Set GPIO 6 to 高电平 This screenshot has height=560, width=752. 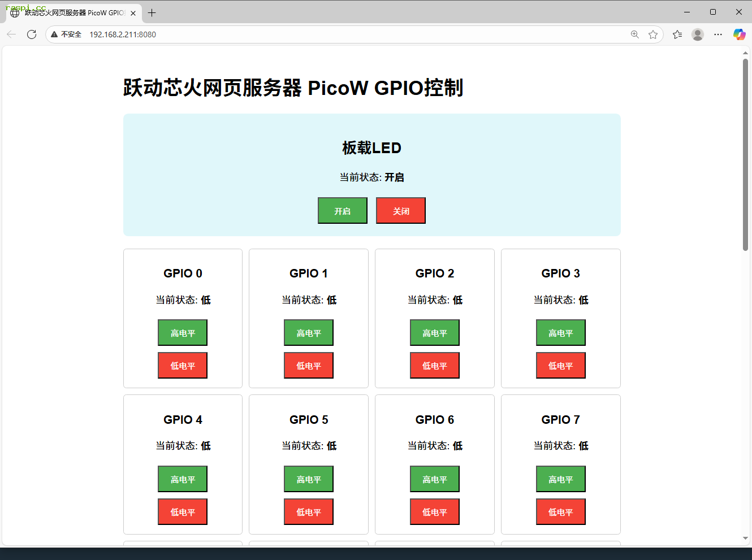coord(434,479)
